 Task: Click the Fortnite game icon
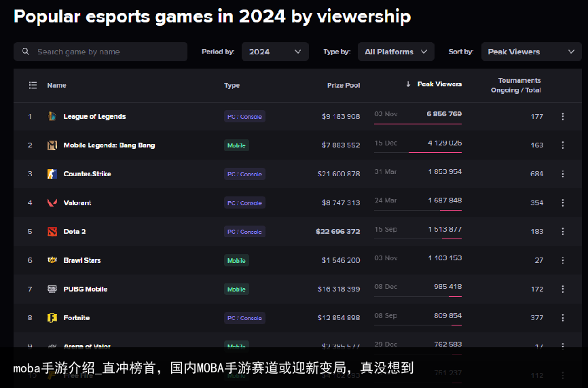52,318
